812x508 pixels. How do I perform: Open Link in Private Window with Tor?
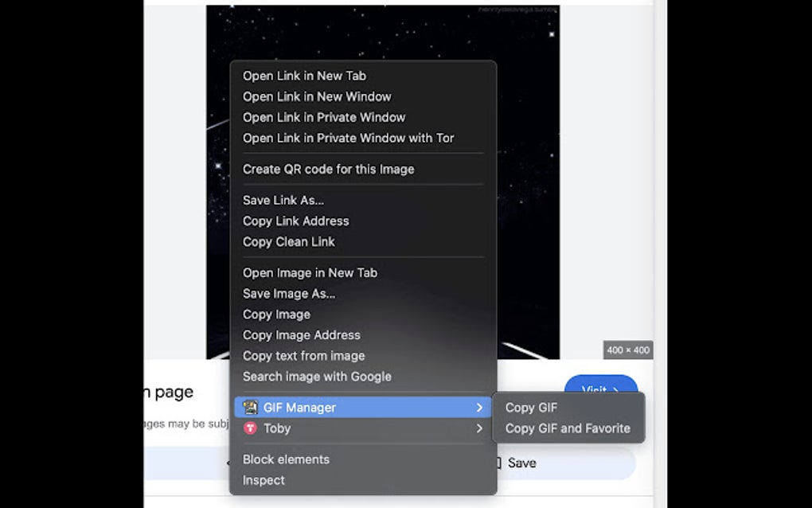[348, 138]
